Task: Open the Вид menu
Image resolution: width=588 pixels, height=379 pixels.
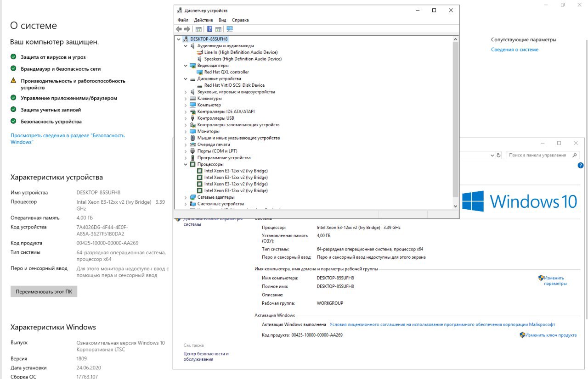Action: 222,20
